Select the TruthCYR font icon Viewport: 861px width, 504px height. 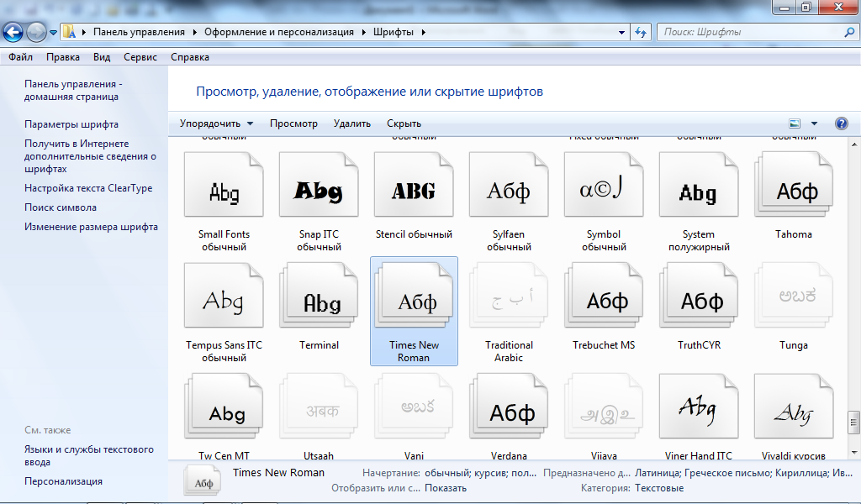pos(699,295)
